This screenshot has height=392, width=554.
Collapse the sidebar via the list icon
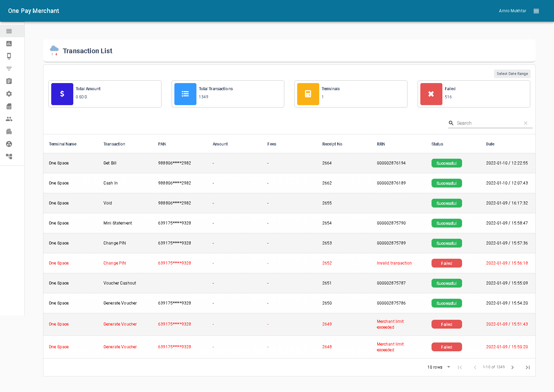9,31
